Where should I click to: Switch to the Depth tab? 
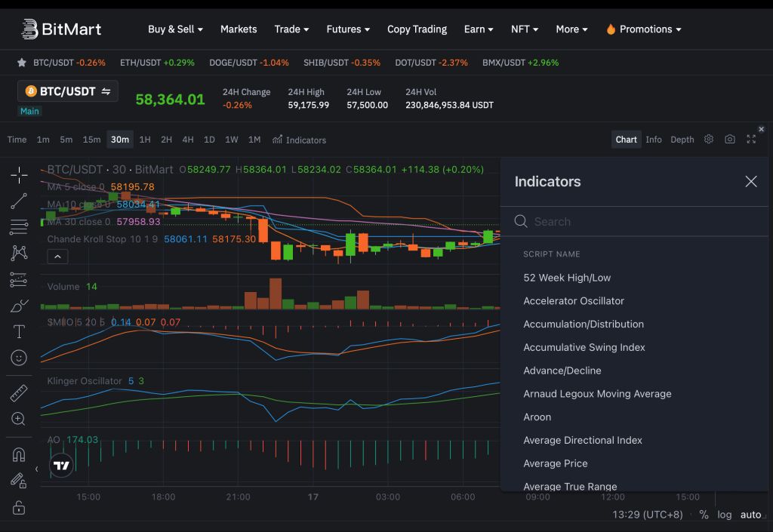(682, 140)
